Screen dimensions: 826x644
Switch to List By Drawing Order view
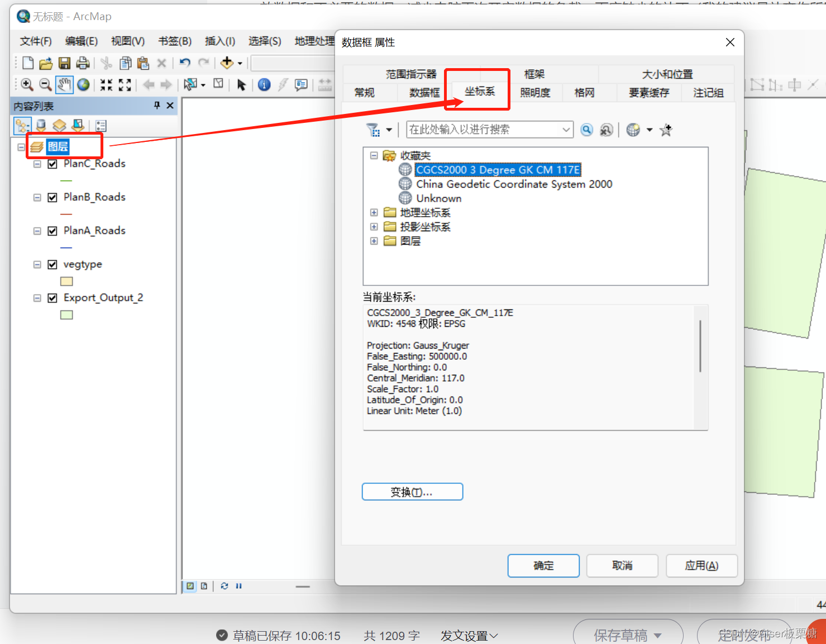[22, 126]
